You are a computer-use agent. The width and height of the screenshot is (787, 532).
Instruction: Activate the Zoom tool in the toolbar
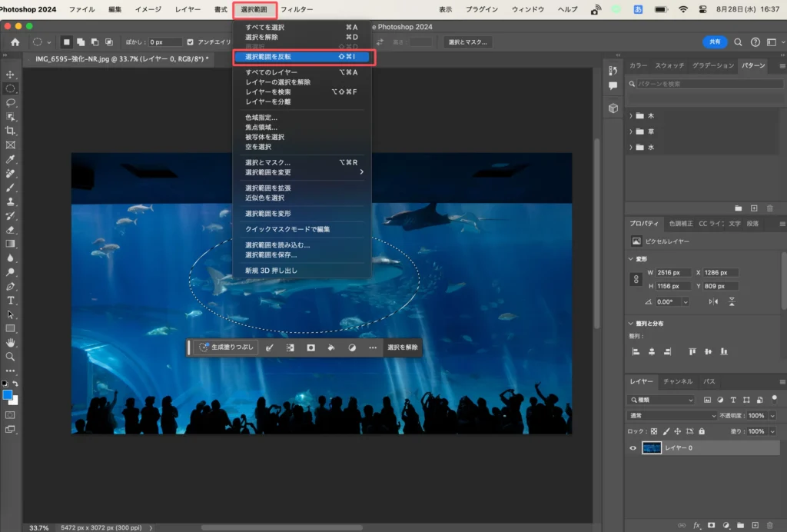11,357
